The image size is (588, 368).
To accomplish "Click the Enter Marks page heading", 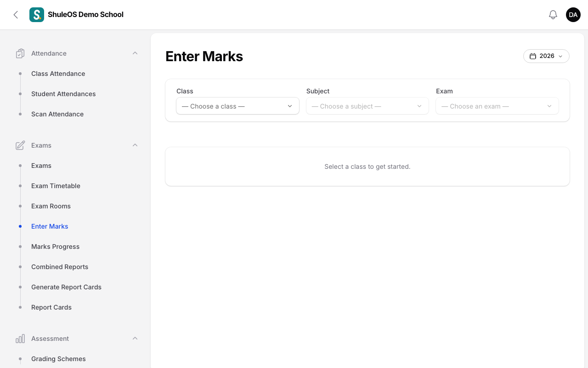I will [204, 56].
